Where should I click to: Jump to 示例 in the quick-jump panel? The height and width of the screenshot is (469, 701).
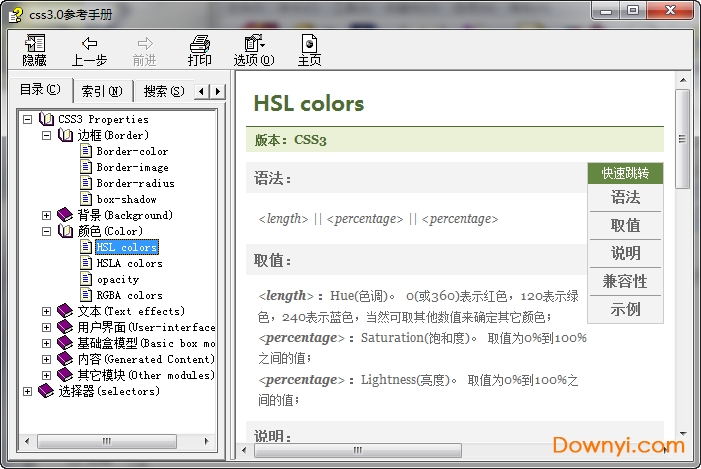(625, 309)
